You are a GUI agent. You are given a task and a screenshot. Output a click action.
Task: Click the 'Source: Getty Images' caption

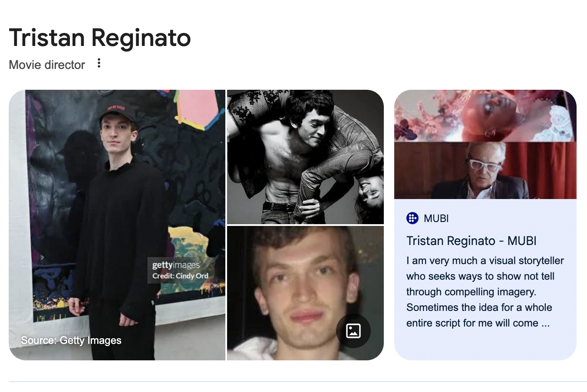[x=71, y=340]
